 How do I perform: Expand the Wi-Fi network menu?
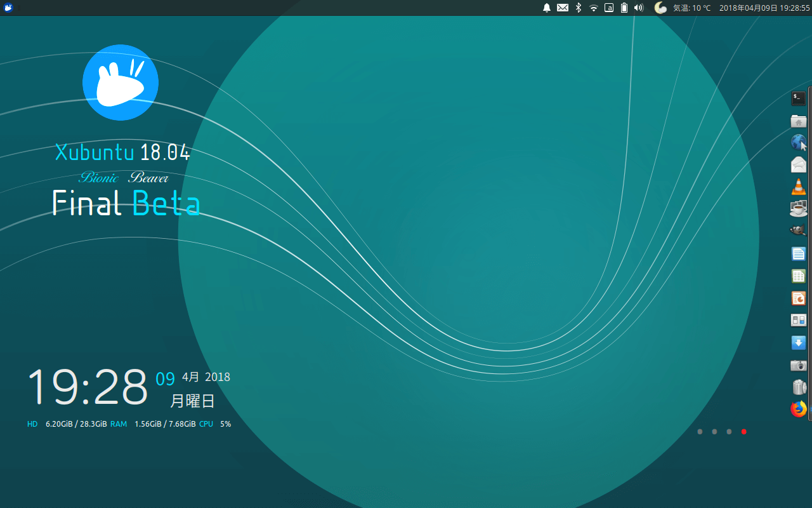[594, 8]
